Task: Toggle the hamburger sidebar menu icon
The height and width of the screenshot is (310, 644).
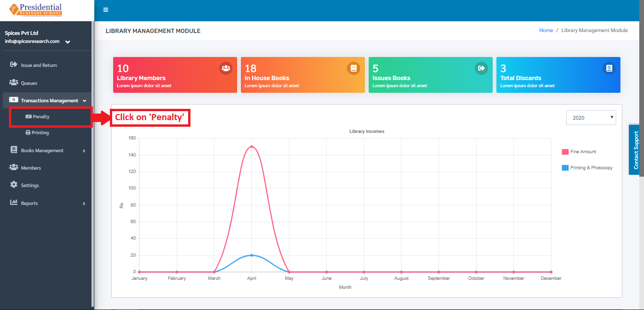Action: click(106, 10)
